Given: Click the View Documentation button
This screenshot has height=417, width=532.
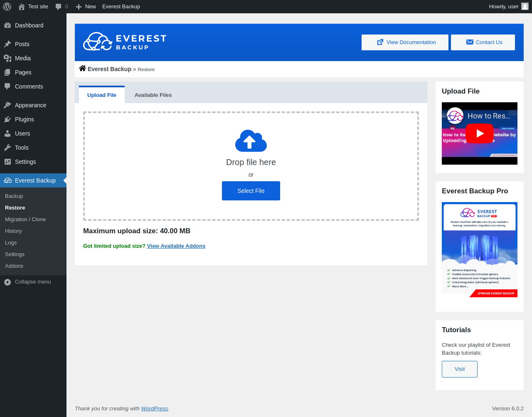Looking at the screenshot, I should pyautogui.click(x=405, y=42).
